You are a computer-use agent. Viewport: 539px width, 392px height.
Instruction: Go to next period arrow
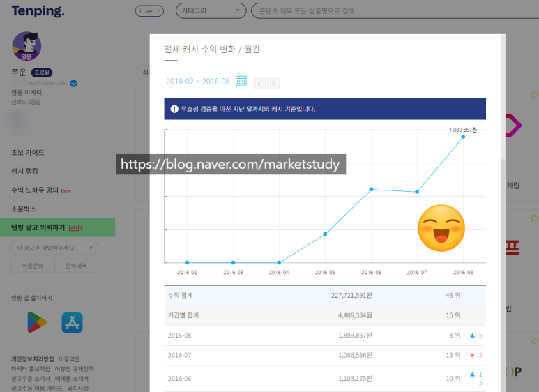point(273,83)
